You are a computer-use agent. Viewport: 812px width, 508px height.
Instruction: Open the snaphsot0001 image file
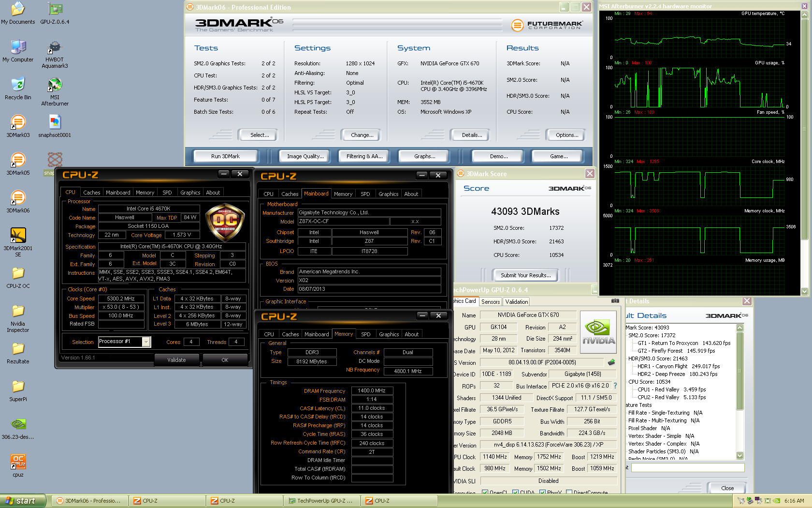pyautogui.click(x=55, y=126)
